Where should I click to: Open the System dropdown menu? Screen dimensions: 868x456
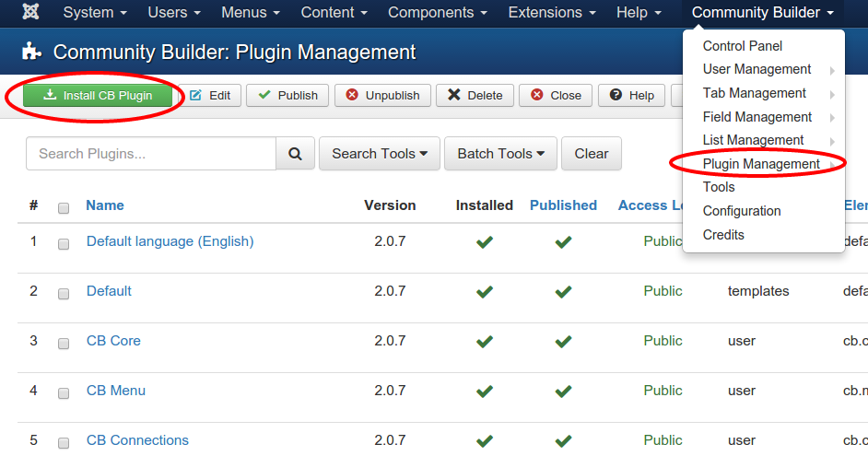tap(95, 12)
